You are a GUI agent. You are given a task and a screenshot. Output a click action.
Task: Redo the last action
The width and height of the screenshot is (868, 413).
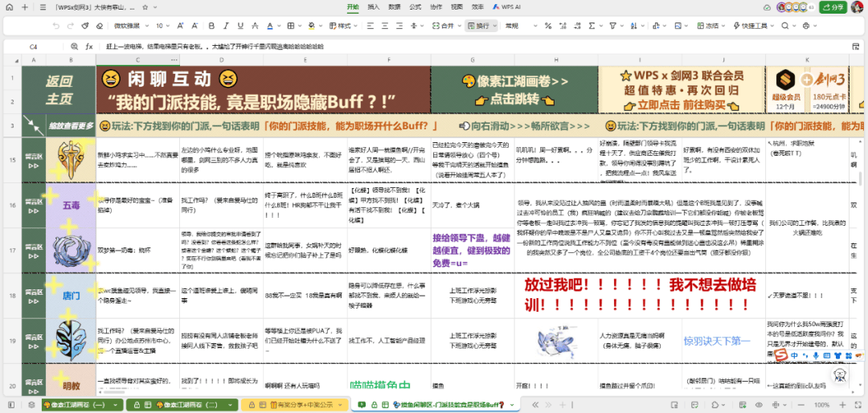tap(70, 26)
